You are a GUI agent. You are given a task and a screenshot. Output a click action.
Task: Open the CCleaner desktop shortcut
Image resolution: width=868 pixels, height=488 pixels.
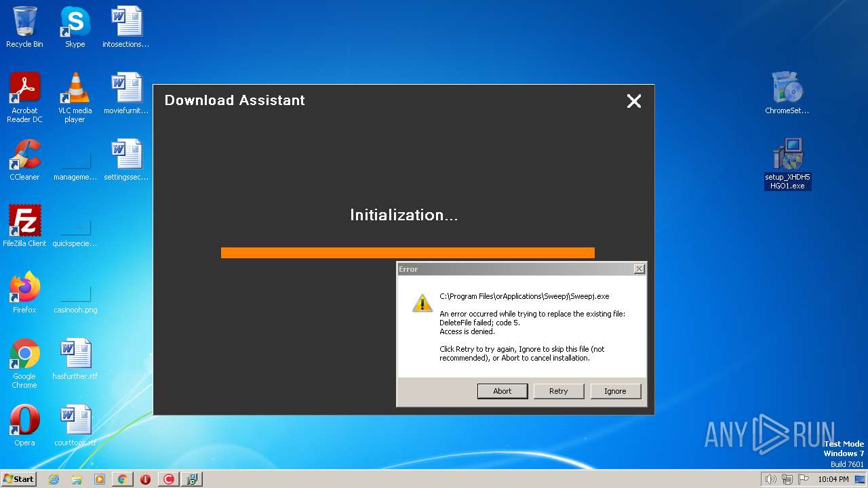pos(24,160)
